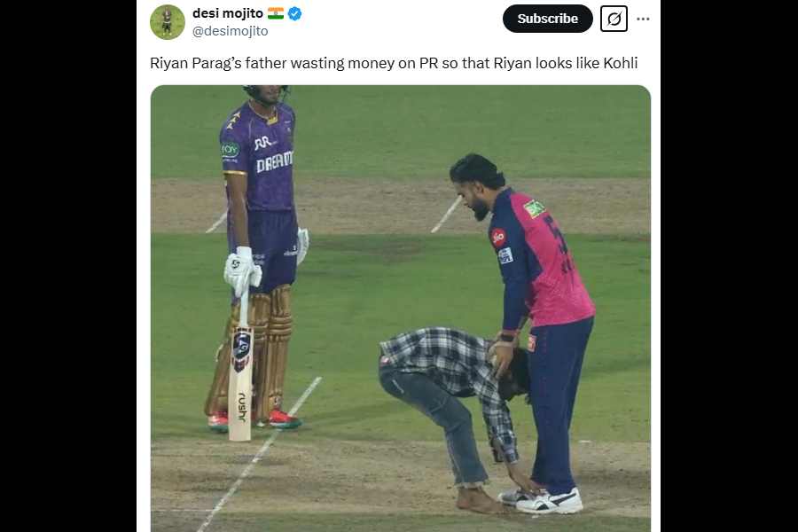Open the Grok slashed-circle icon

pos(614,19)
